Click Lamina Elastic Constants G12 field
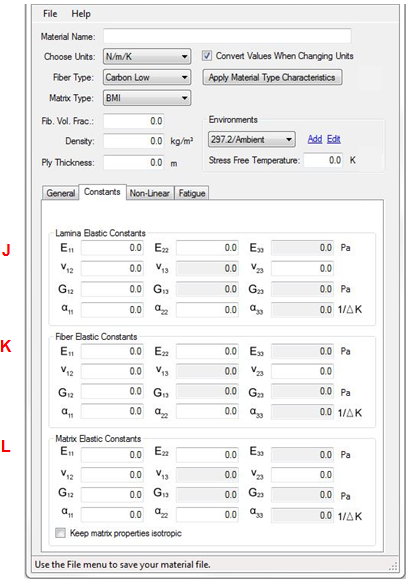This screenshot has height=579, width=406. [x=112, y=289]
